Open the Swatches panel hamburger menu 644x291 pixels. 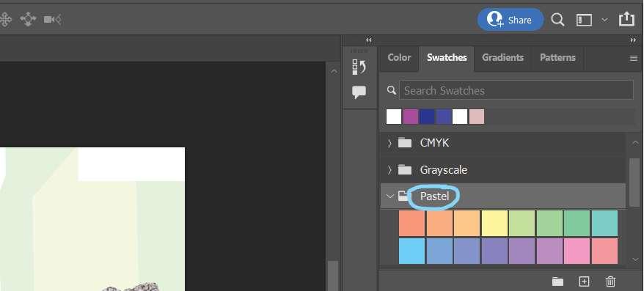[633, 59]
